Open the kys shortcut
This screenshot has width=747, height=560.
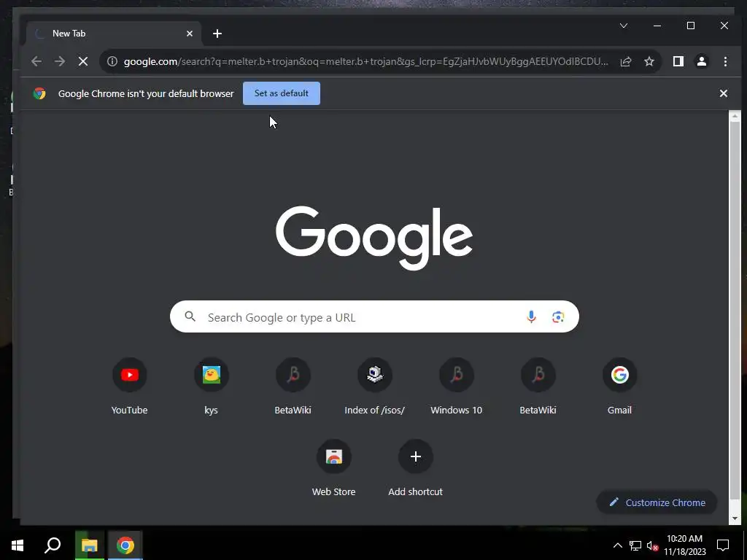click(211, 386)
